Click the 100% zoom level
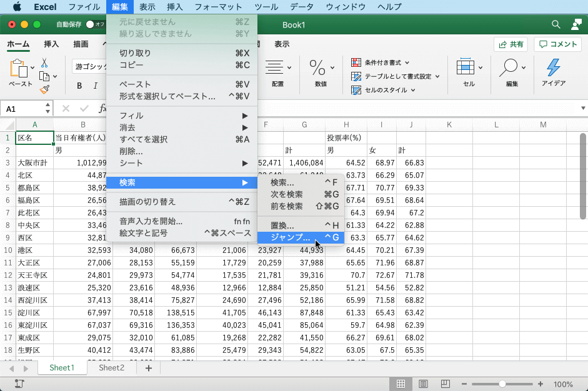The image size is (588, 391). (x=563, y=384)
